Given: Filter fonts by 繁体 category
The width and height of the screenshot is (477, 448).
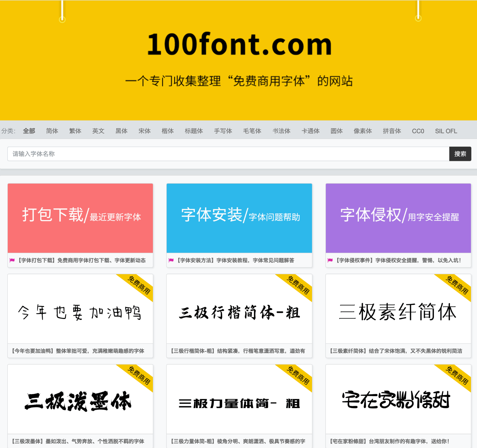Looking at the screenshot, I should click(x=75, y=131).
